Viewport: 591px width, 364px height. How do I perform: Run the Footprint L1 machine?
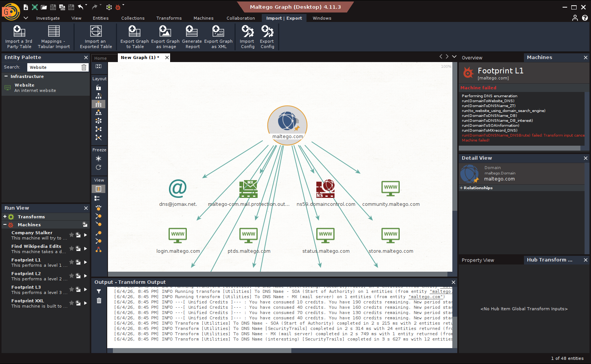coord(86,262)
